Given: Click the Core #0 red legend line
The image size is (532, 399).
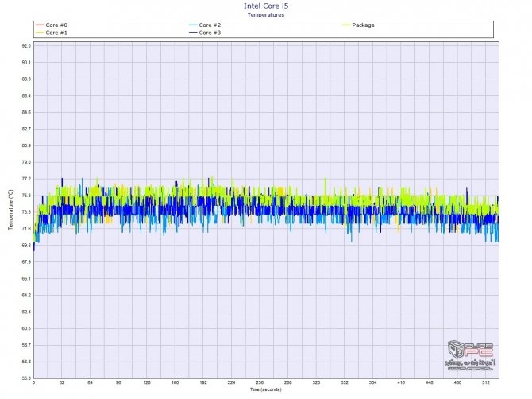Looking at the screenshot, I should 40,25.
